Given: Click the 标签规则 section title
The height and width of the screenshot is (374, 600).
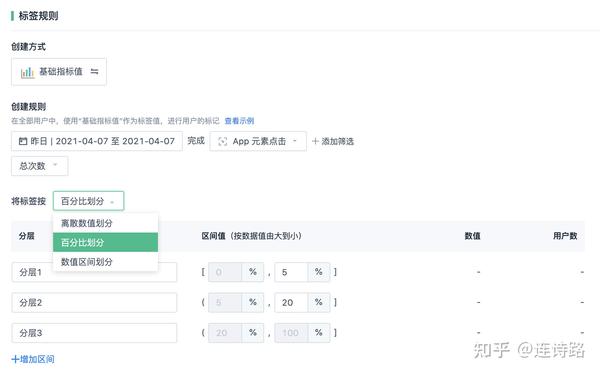Looking at the screenshot, I should coord(38,16).
